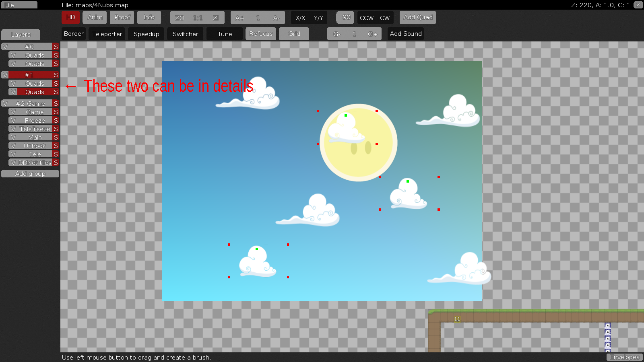Click the Add Quad button
Image resolution: width=644 pixels, height=362 pixels.
(417, 17)
